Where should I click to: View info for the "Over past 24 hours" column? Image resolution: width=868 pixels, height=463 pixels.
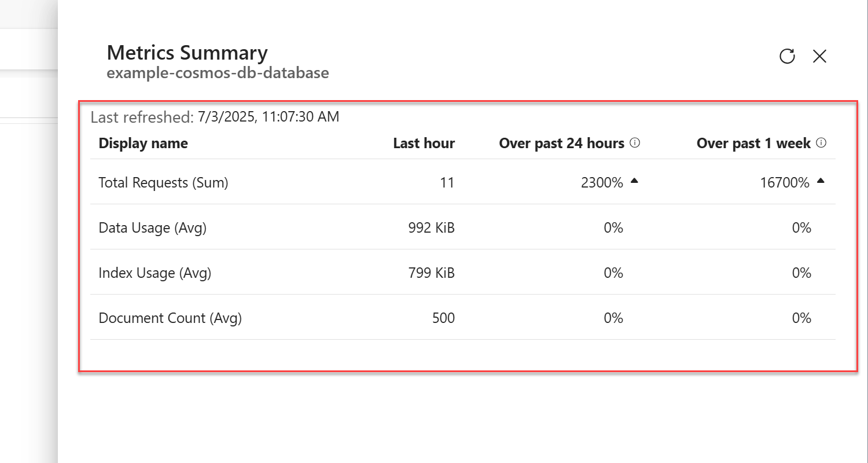pos(635,142)
